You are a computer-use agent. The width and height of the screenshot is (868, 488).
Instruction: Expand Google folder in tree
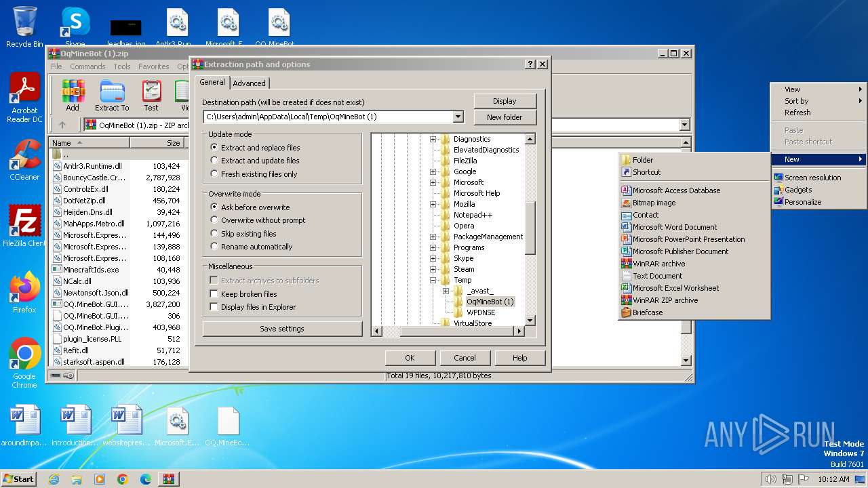(433, 171)
